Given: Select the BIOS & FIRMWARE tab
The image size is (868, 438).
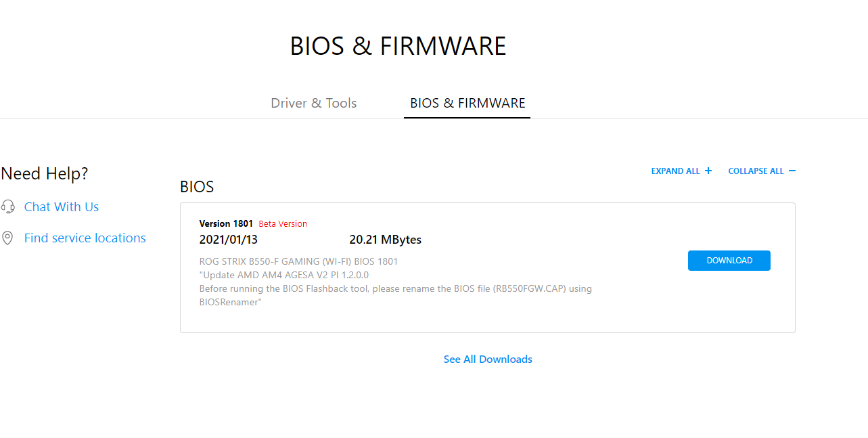Looking at the screenshot, I should pyautogui.click(x=467, y=103).
